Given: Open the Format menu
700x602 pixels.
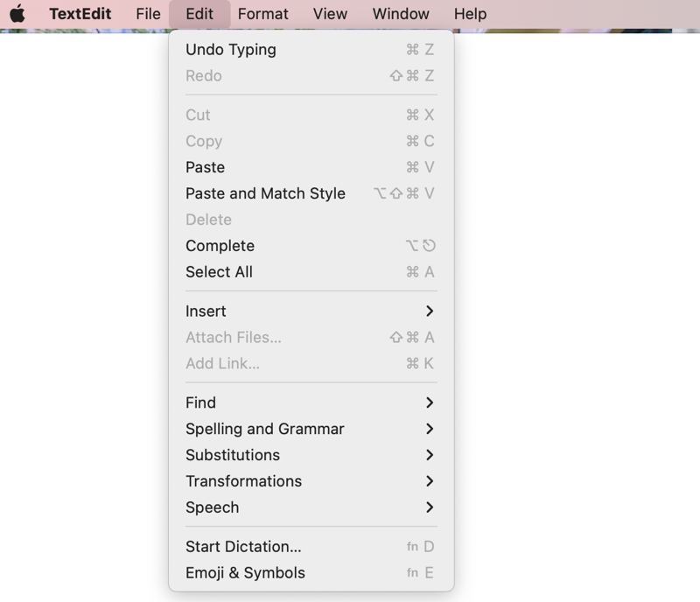Looking at the screenshot, I should (x=262, y=14).
